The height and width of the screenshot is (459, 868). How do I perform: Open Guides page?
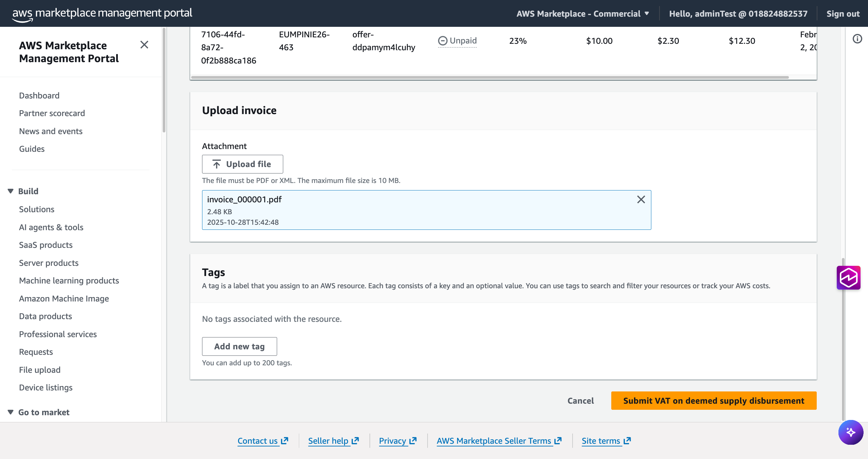[32, 149]
